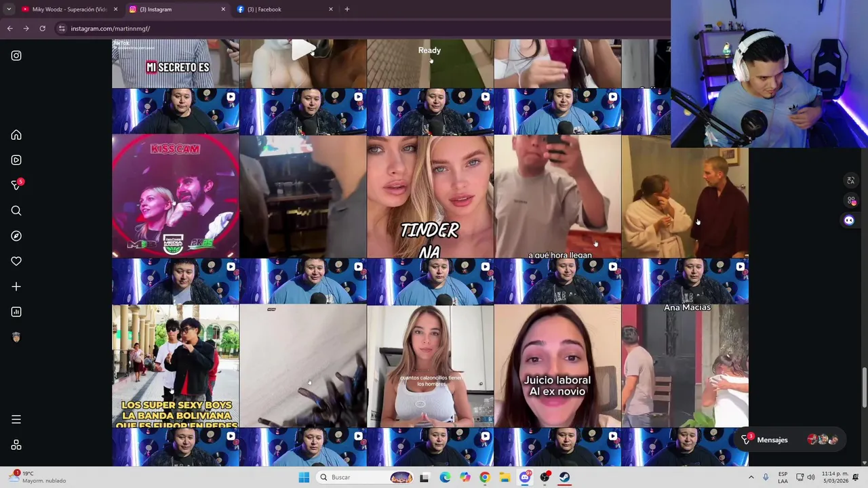
Task: Open Reels from the sidebar
Action: (x=16, y=160)
